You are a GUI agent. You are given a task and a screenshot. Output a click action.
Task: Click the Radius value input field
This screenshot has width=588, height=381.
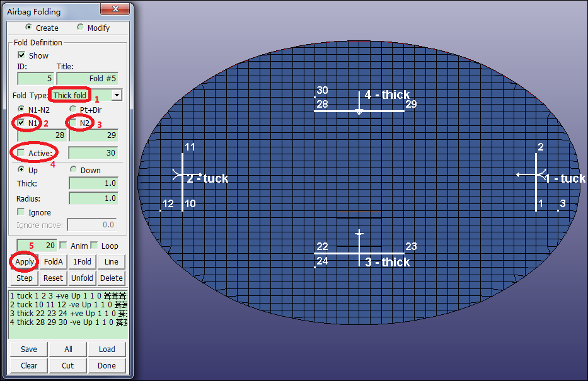pos(93,198)
